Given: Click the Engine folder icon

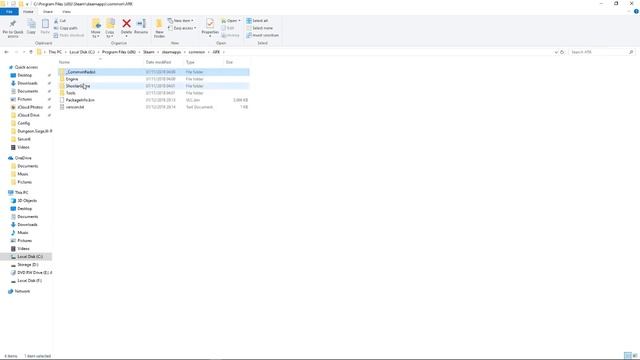Looking at the screenshot, I should coord(62,79).
